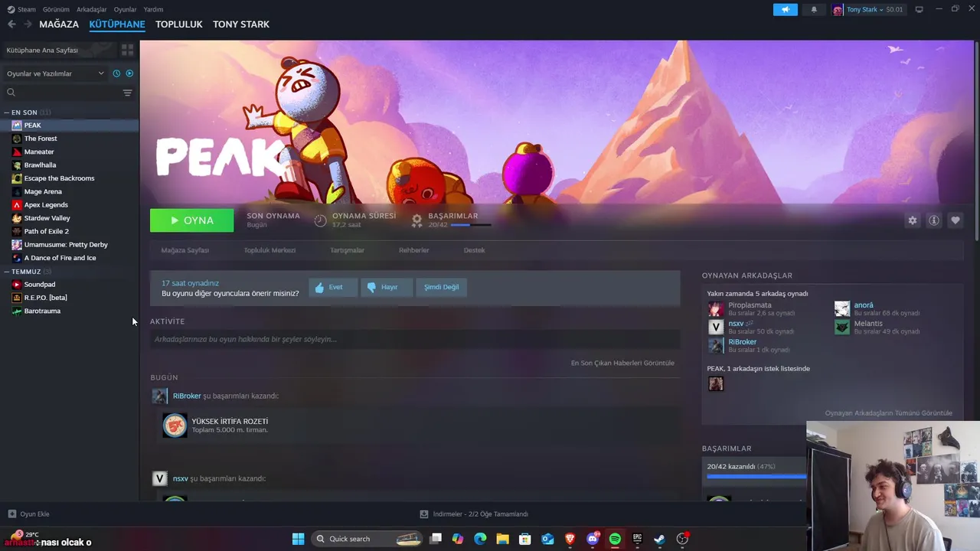
Task: Open Steam announcements megaphone button
Action: (785, 9)
